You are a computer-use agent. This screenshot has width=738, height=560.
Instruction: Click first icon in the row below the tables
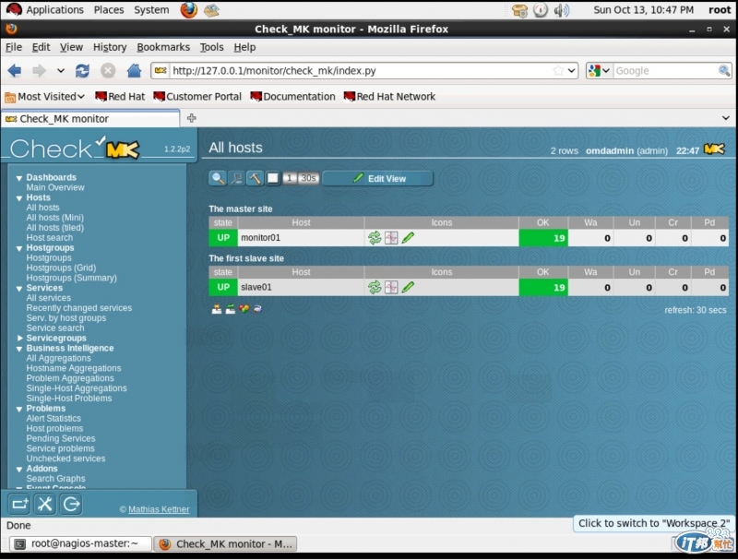pos(217,309)
